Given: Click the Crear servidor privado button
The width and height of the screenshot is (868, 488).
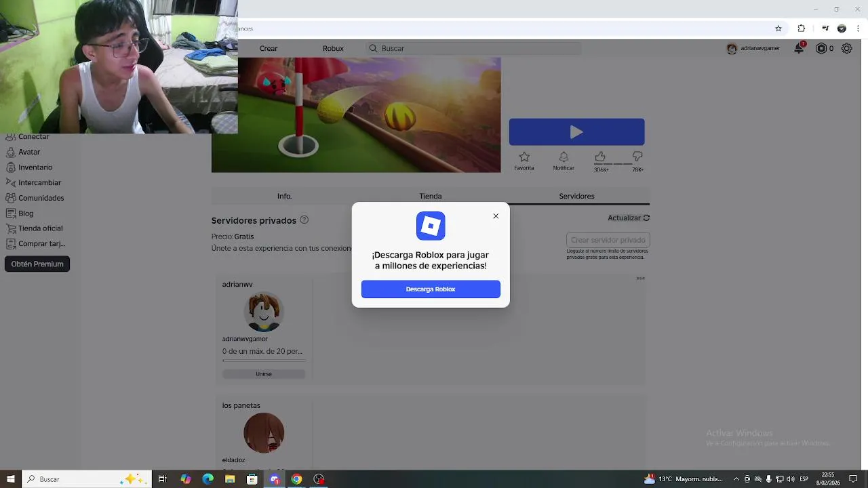Looking at the screenshot, I should point(608,240).
